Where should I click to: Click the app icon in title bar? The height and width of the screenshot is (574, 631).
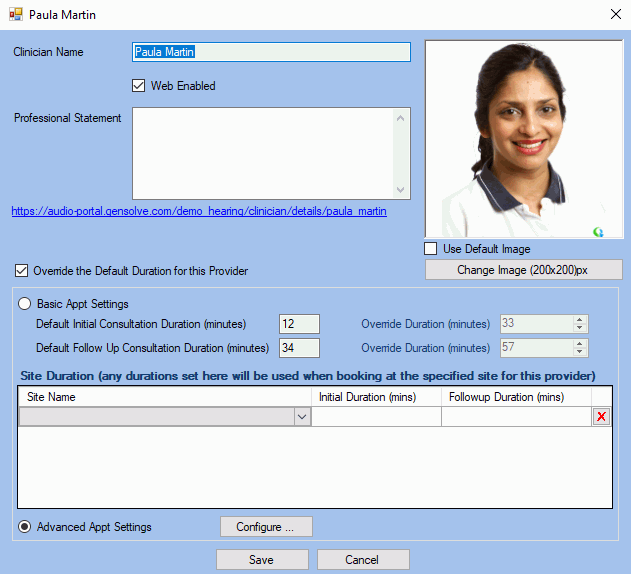[x=15, y=15]
